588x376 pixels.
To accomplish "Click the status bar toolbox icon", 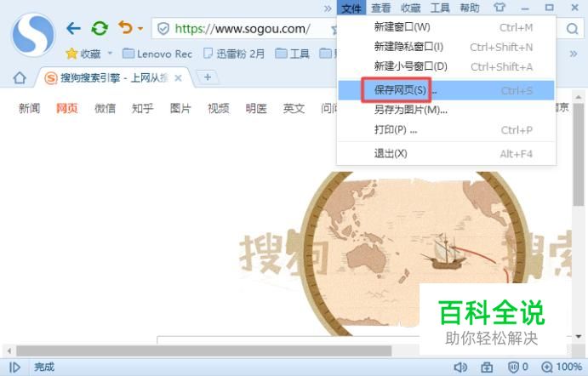I will 487,367.
